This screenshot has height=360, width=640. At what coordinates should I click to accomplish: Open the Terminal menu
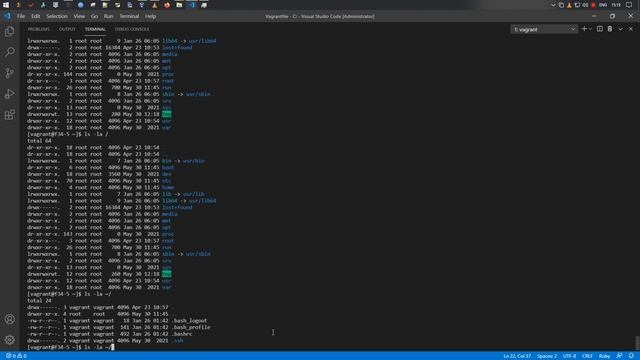point(129,16)
